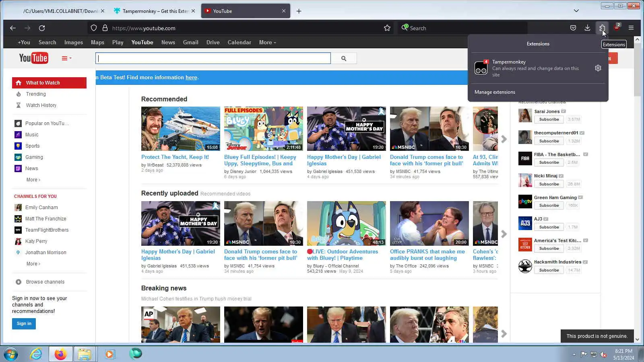Open the Pocket save icon in toolbar
This screenshot has height=362, width=644.
pyautogui.click(x=573, y=28)
